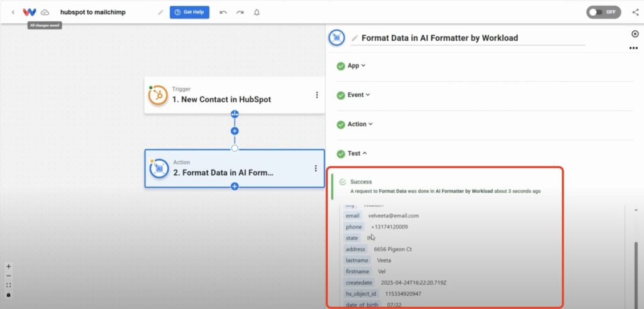Open the panel three-dot more options
This screenshot has height=309, width=644.
[633, 48]
